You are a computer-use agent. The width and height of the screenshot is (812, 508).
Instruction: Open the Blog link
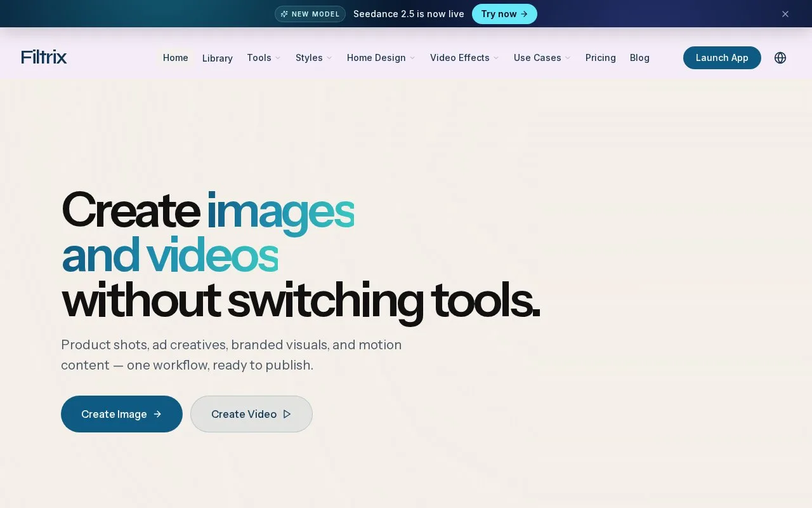[639, 58]
